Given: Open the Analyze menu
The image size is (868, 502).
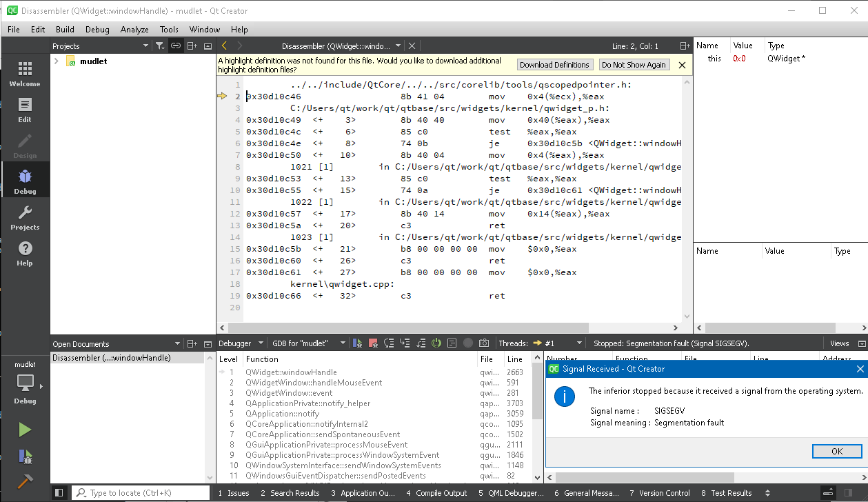Looking at the screenshot, I should 134,30.
